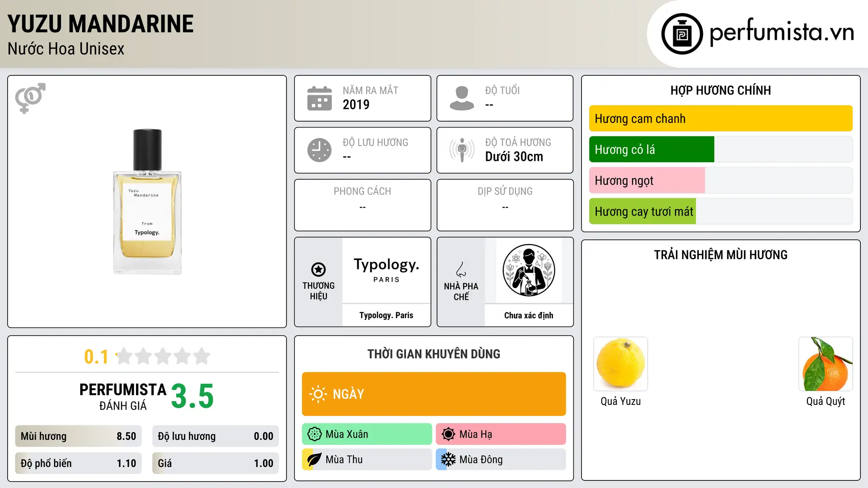Click the Nước Hoa Unisex subtitle
Screen dimensions: 868x488
66,49
